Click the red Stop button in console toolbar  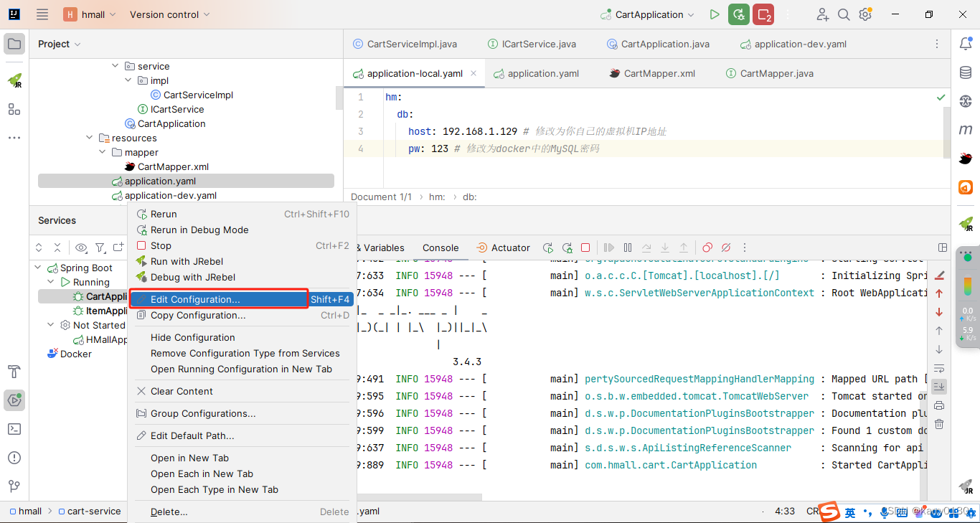pos(585,247)
